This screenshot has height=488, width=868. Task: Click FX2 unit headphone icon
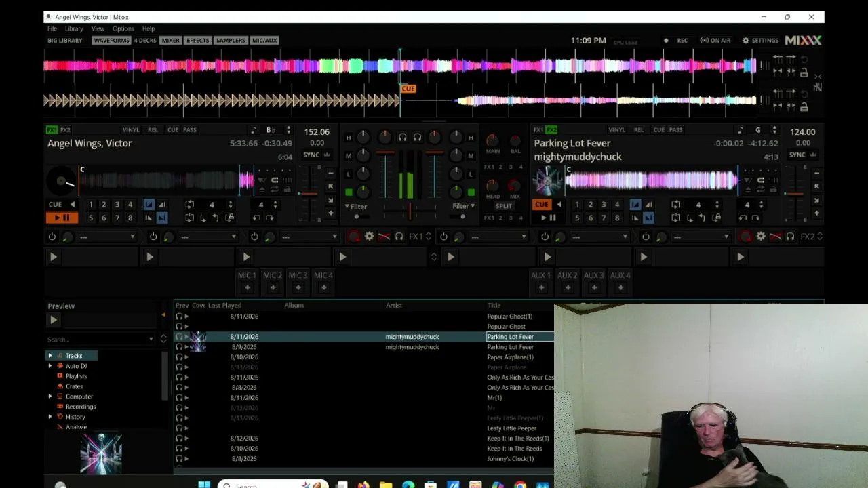[790, 237]
